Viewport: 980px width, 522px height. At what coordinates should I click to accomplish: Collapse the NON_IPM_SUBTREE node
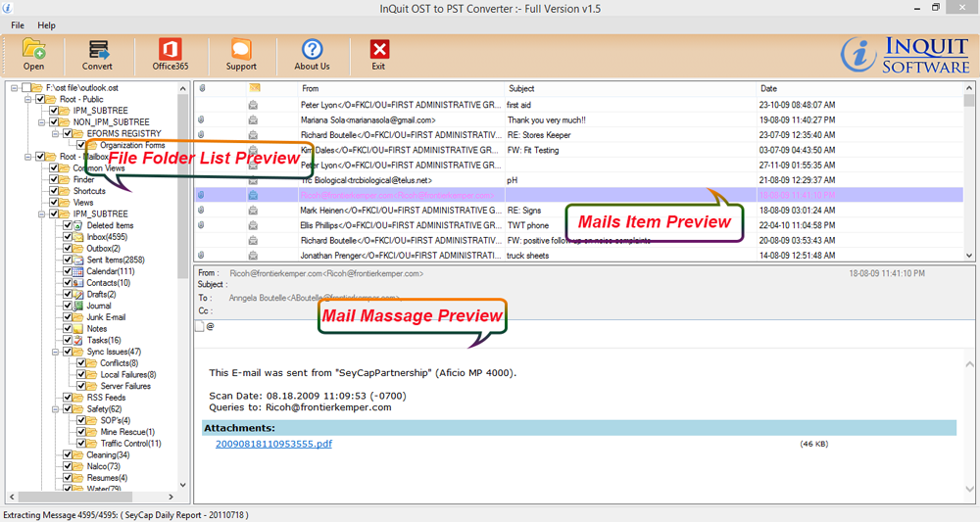(41, 122)
